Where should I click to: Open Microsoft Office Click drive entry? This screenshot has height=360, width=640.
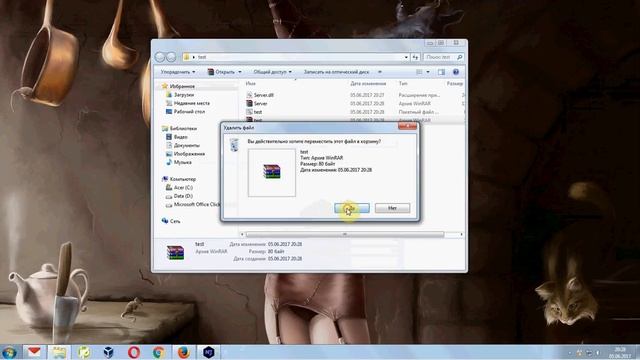point(197,204)
